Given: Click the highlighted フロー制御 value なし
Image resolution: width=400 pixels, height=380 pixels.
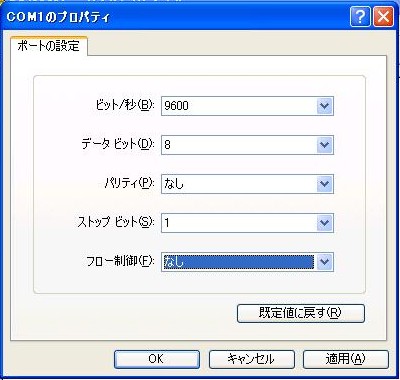Looking at the screenshot, I should (x=238, y=262).
